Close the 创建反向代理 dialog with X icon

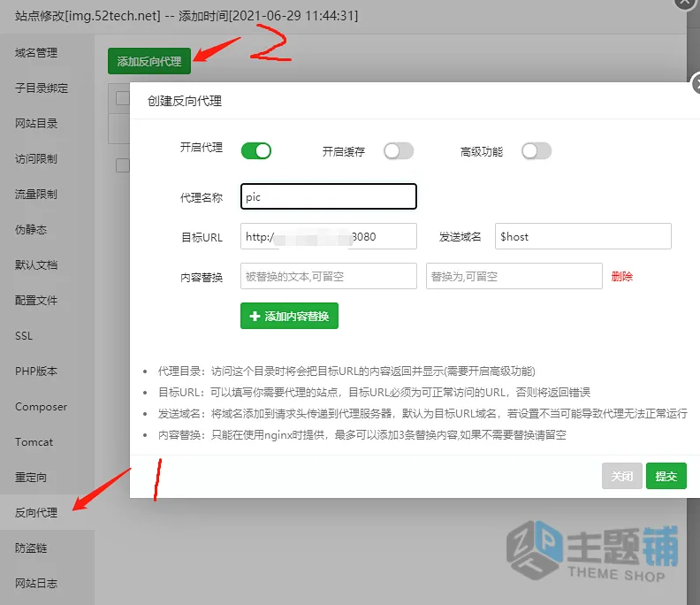click(x=696, y=83)
